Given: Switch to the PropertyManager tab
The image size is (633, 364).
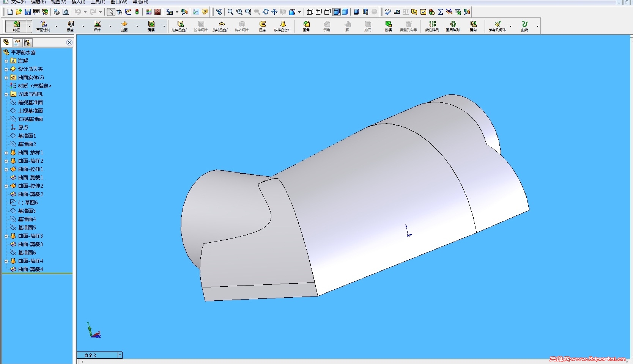Looking at the screenshot, I should coord(17,42).
